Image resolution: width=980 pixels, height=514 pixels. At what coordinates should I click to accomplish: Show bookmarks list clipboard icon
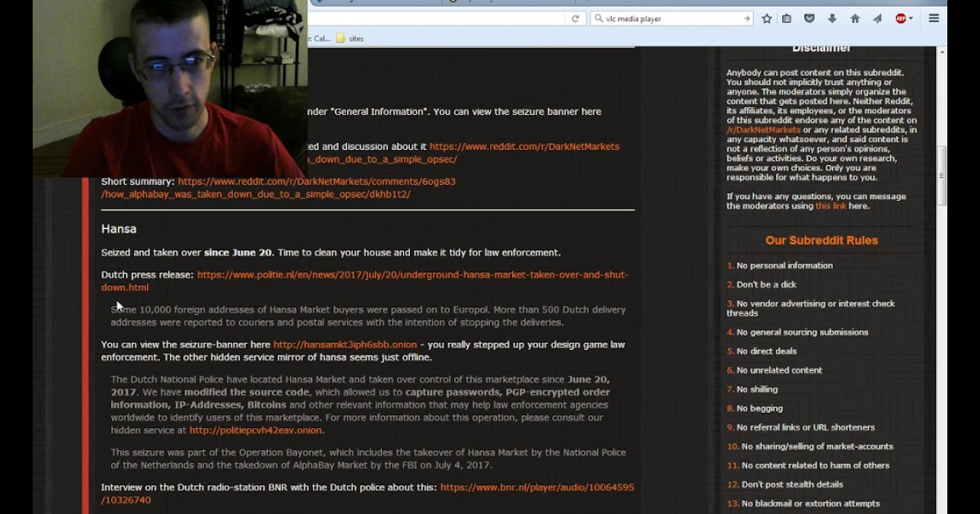786,18
